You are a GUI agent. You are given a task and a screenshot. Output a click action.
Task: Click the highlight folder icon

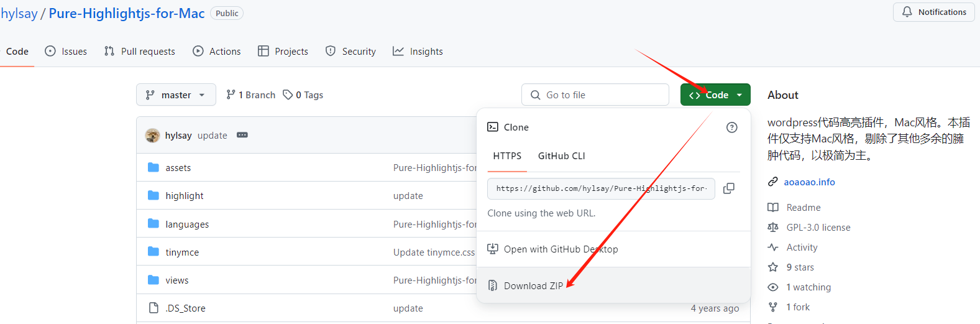153,195
